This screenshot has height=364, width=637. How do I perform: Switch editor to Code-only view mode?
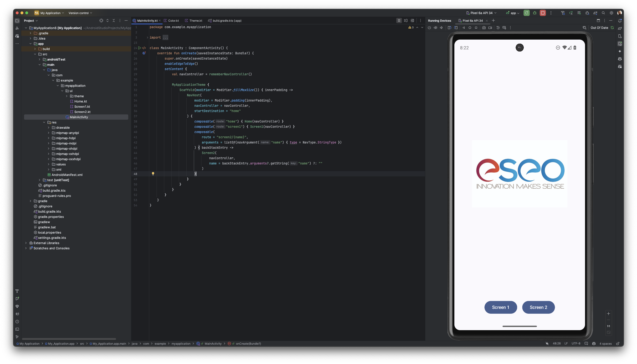tap(399, 21)
